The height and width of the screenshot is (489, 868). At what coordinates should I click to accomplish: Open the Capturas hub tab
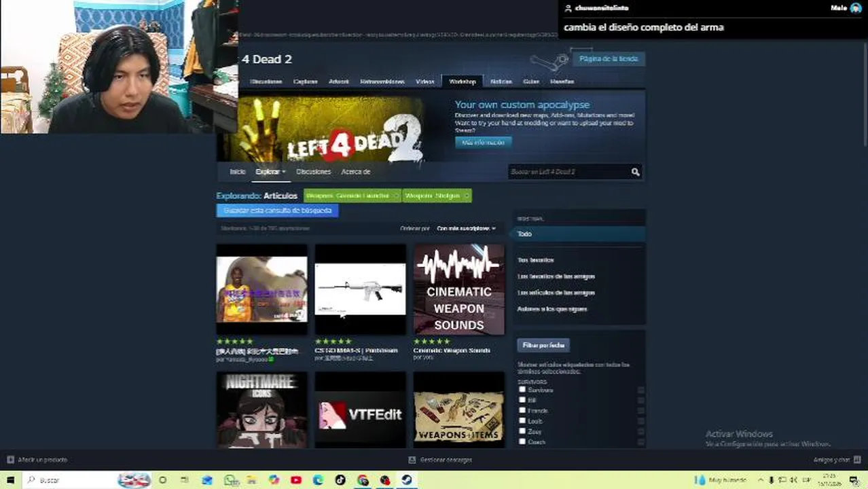pyautogui.click(x=306, y=81)
